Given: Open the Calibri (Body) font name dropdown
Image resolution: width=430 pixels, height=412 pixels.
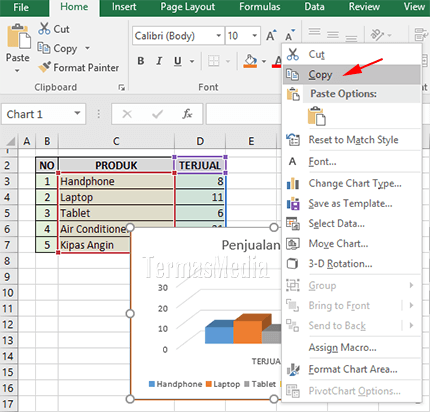Looking at the screenshot, I should coord(219,35).
